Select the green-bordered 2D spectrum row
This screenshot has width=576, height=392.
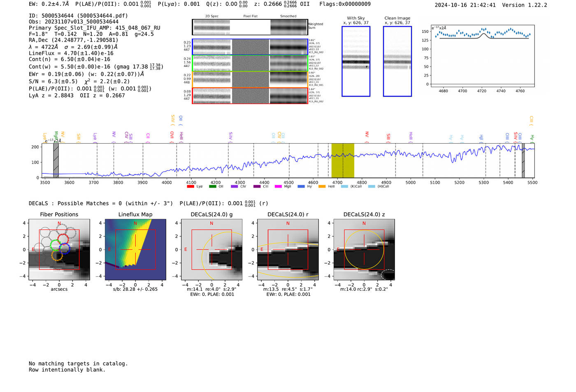pos(250,63)
